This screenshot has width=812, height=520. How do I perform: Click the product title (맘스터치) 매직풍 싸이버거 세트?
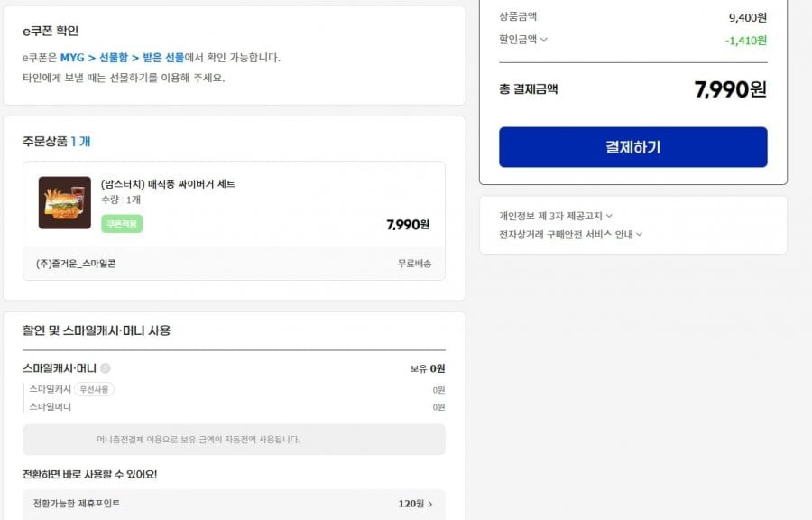coord(168,184)
